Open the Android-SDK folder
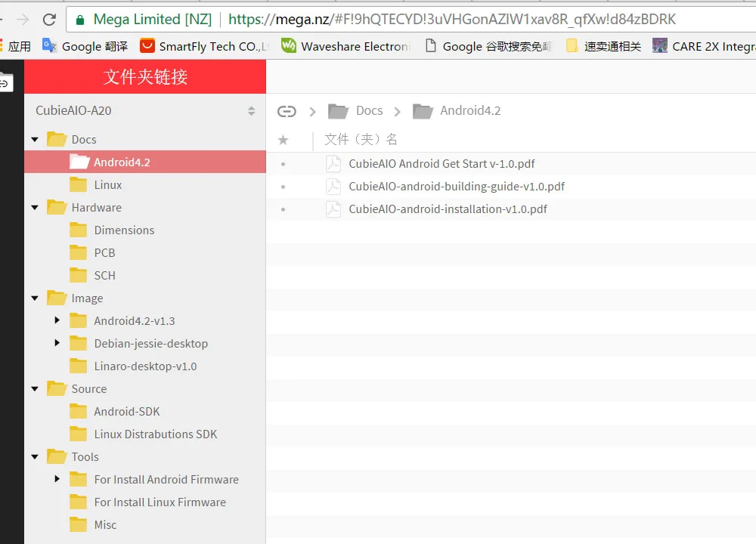This screenshot has height=544, width=756. [x=127, y=412]
